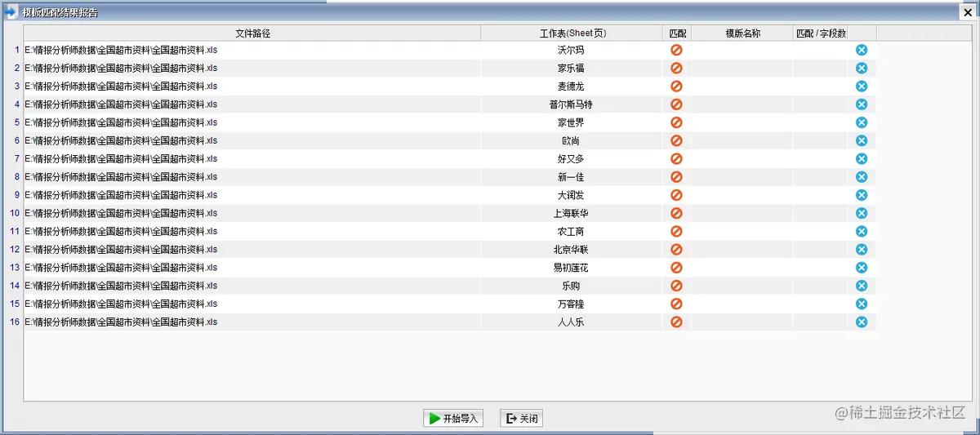This screenshot has width=980, height=435.
Task: Click the blue X icon in the 大润发 row
Action: click(862, 195)
